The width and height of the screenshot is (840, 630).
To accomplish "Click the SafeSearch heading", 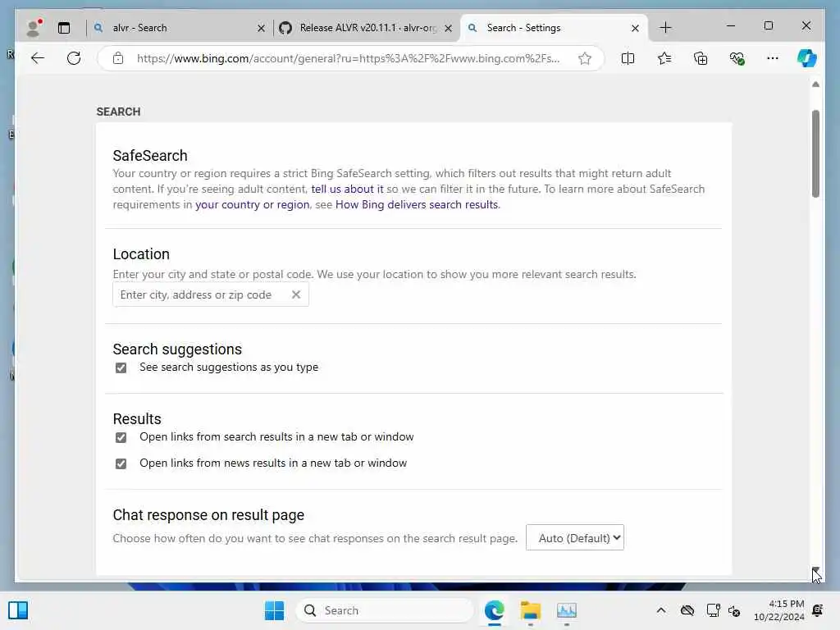I will [150, 156].
